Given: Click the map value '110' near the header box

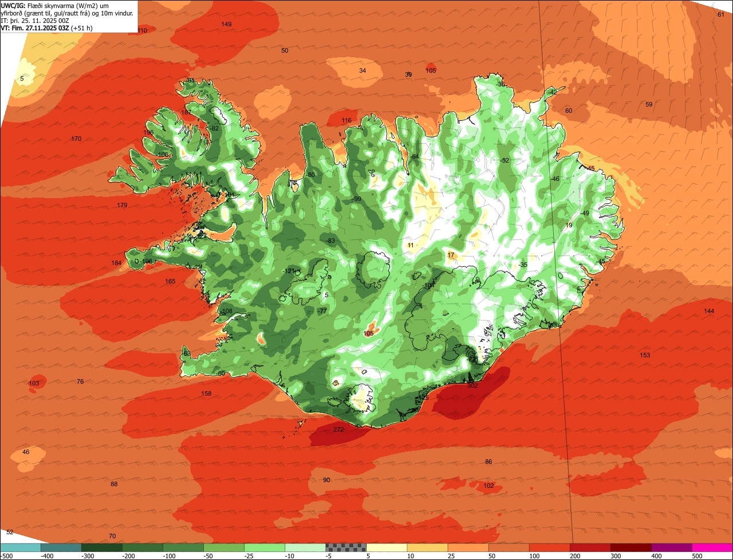Looking at the screenshot, I should [142, 30].
